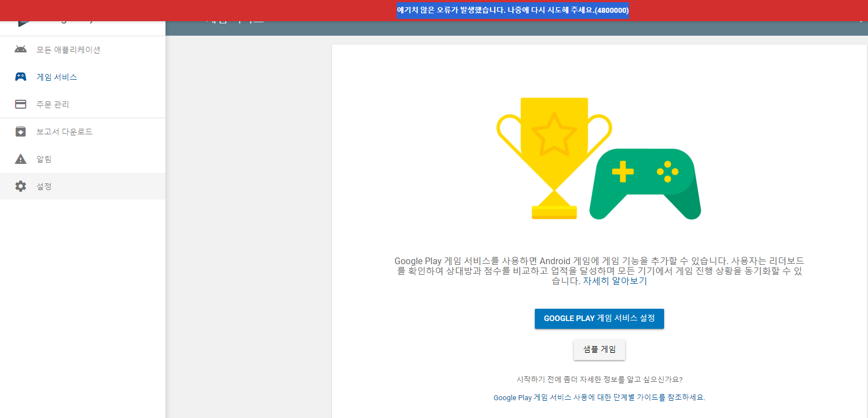Click the gamepad icon beside 게임 서비스
Viewport: 868px width, 418px height.
pos(21,77)
